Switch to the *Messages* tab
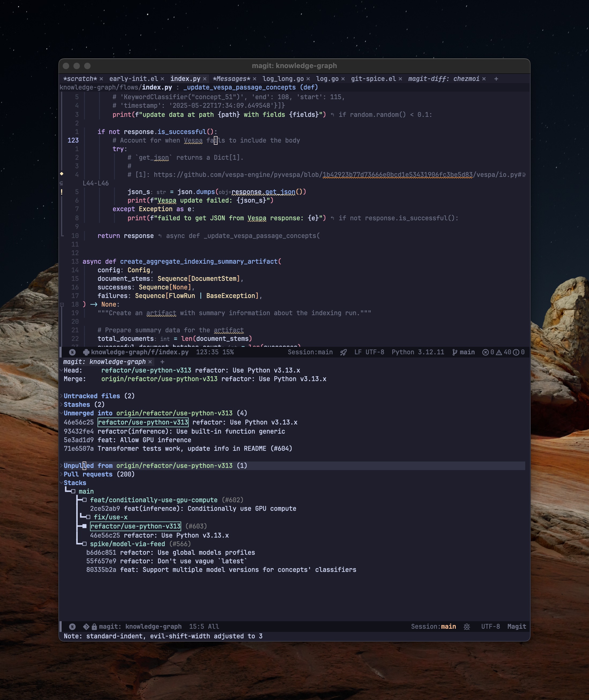This screenshot has height=700, width=589. tap(232, 79)
